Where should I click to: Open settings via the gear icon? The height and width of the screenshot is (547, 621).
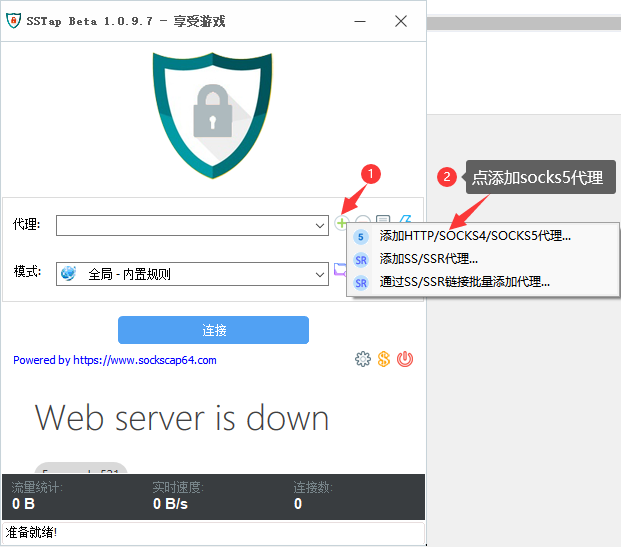tap(363, 359)
